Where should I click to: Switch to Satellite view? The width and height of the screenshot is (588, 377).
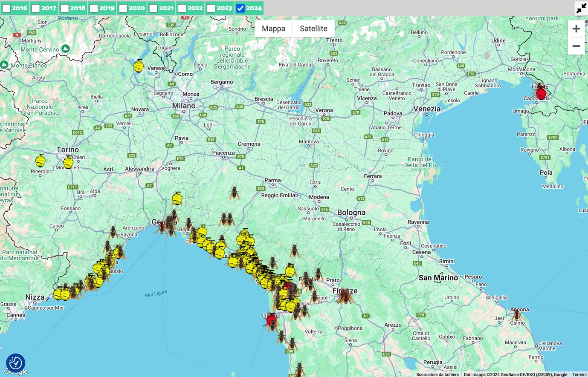313,29
